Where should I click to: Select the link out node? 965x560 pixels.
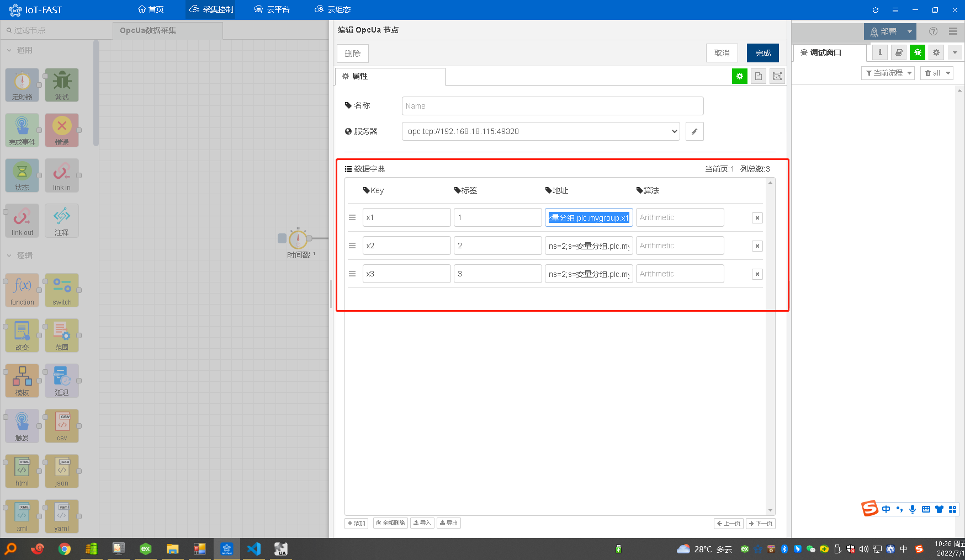click(x=22, y=221)
